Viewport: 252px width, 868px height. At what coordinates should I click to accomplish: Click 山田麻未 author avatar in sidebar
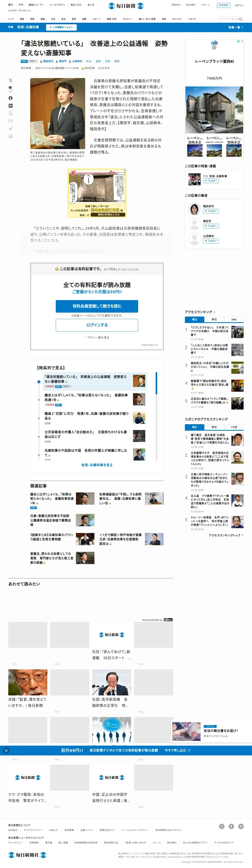tap(194, 238)
